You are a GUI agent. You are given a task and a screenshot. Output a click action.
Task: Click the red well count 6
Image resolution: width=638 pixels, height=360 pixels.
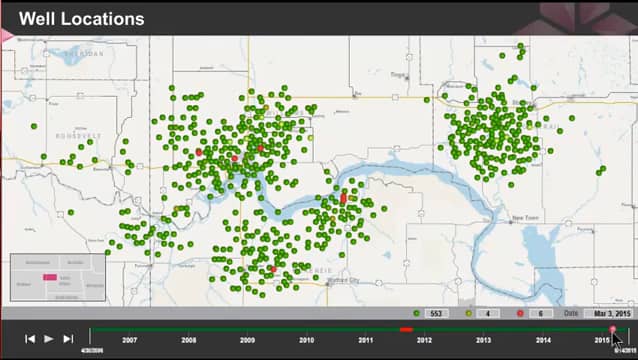540,314
